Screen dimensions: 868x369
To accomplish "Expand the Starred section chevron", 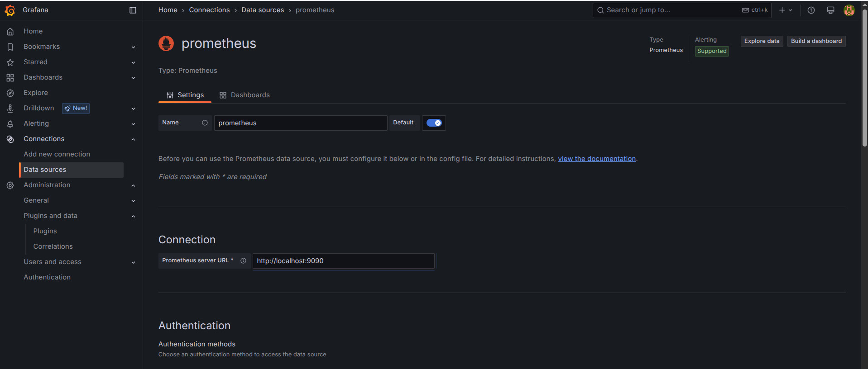I will 133,62.
